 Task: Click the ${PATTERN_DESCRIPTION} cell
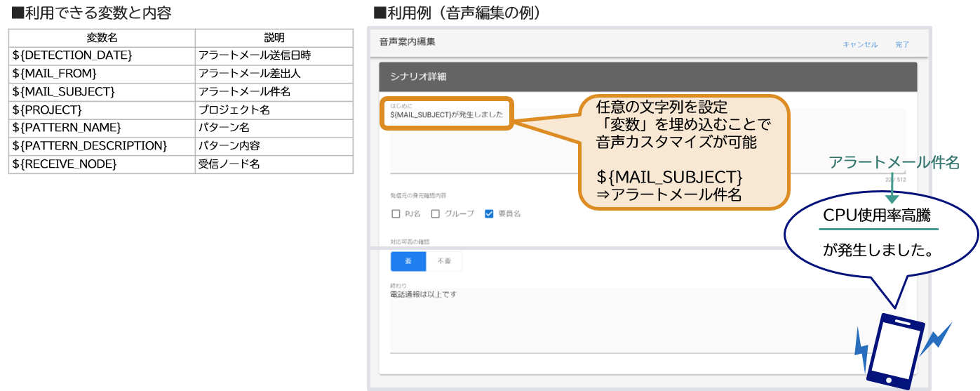(102, 146)
